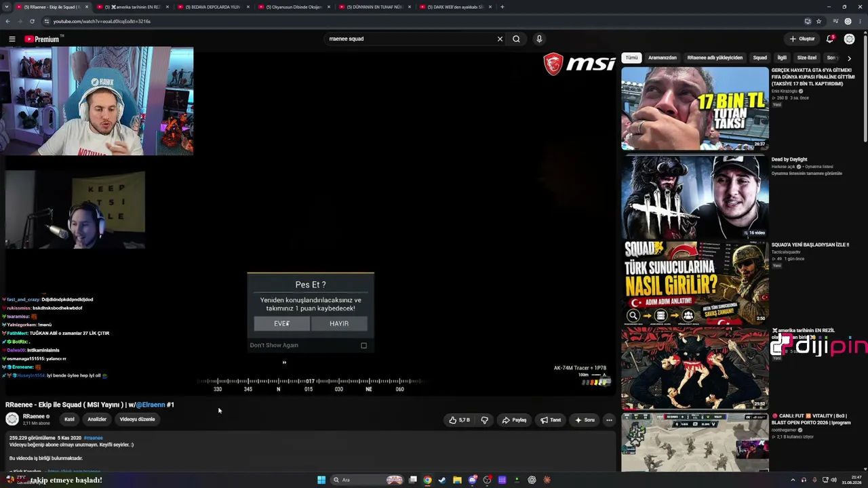The width and height of the screenshot is (868, 488).
Task: Start voice search with the microphone
Action: [539, 39]
